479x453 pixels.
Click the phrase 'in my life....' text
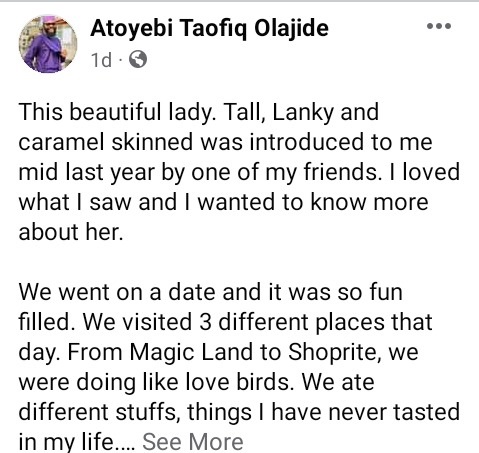coord(77,442)
